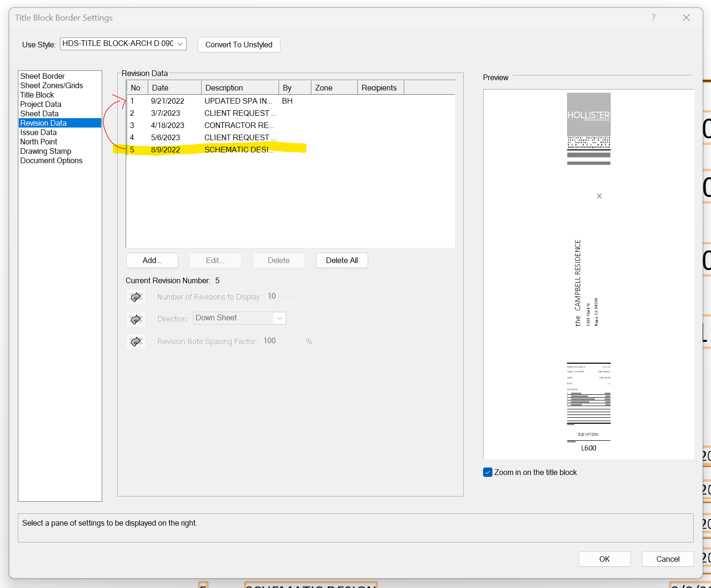
Task: Click the override arrow icon beside Direction
Action: pos(136,319)
